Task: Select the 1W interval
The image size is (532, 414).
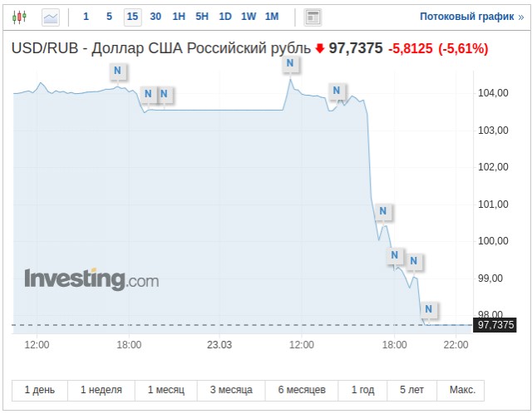Action: click(x=249, y=17)
